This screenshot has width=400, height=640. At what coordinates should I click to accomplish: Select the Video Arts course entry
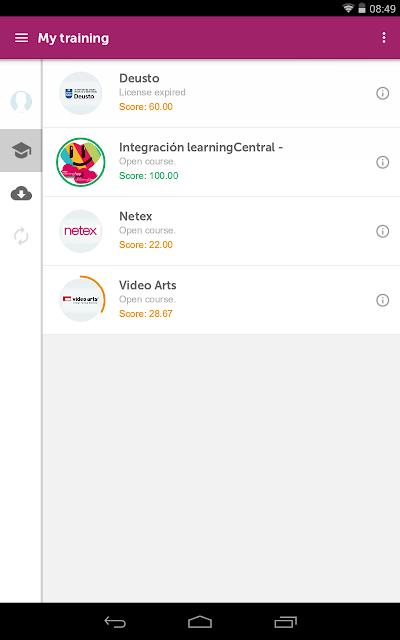click(221, 300)
